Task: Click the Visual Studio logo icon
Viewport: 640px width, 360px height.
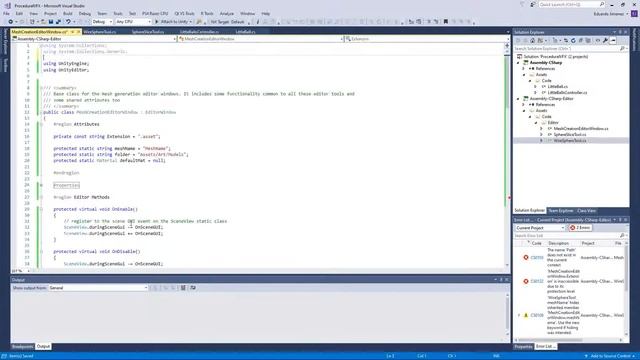Action: pos(7,6)
